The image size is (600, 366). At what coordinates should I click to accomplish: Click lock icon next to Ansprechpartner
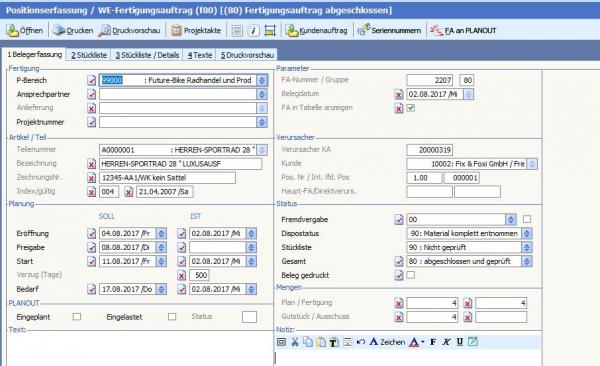[91, 94]
